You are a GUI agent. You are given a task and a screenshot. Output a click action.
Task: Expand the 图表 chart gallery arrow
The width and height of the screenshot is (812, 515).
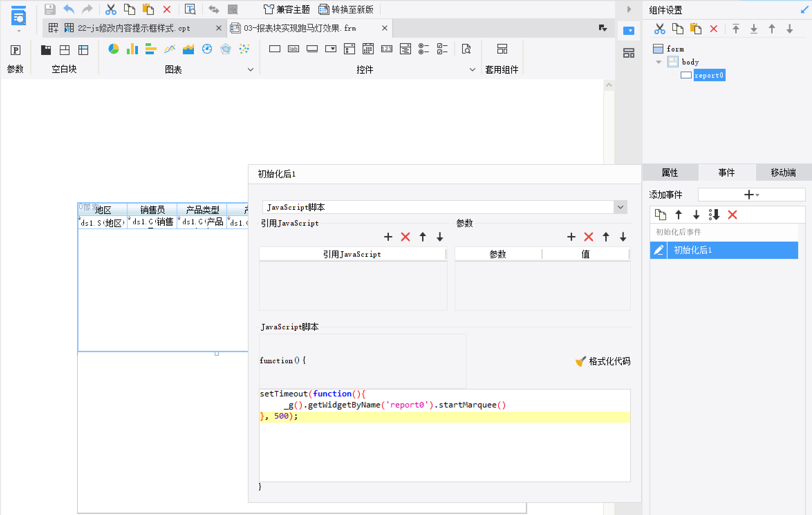tap(251, 69)
